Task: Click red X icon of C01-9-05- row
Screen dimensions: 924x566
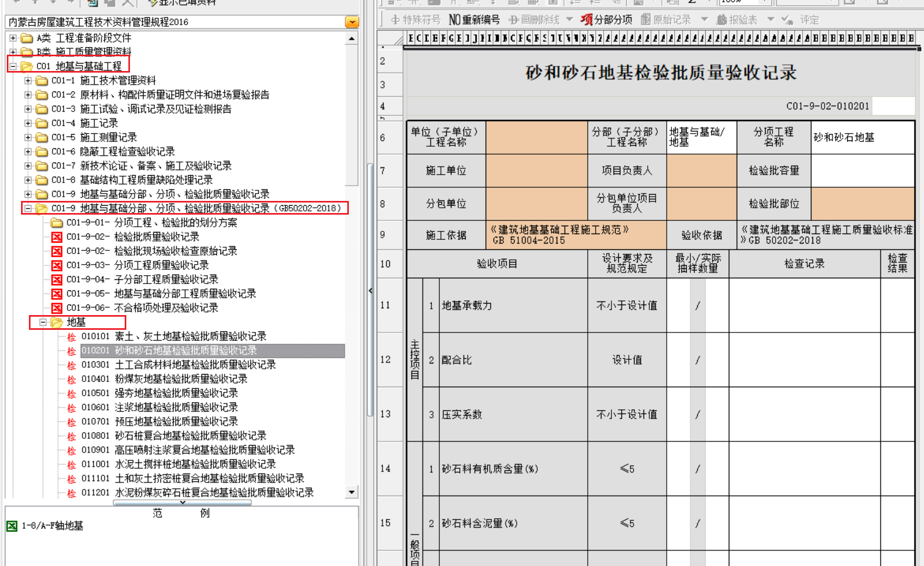Action: tap(57, 294)
